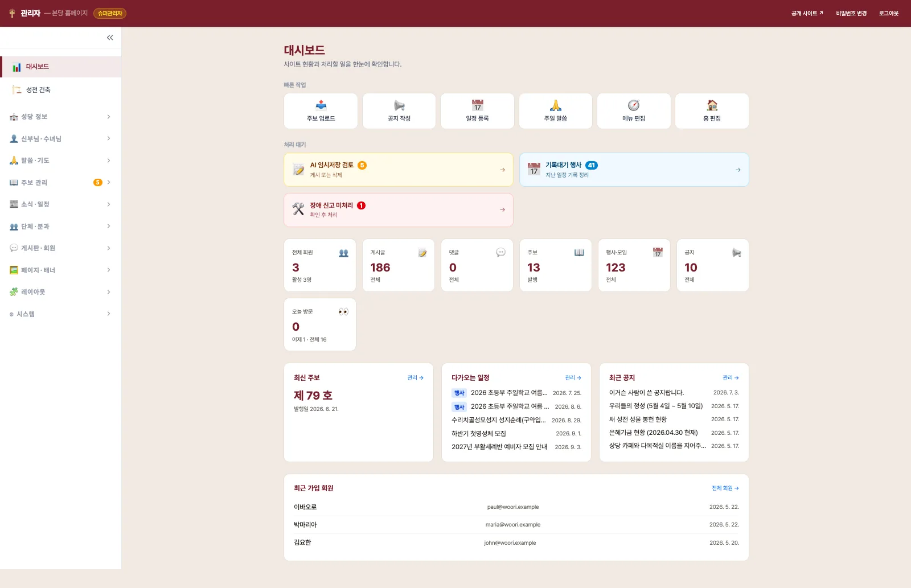Viewport: 911px width, 588px height.
Task: Click the 주보 업로드 quick action icon
Action: click(321, 105)
